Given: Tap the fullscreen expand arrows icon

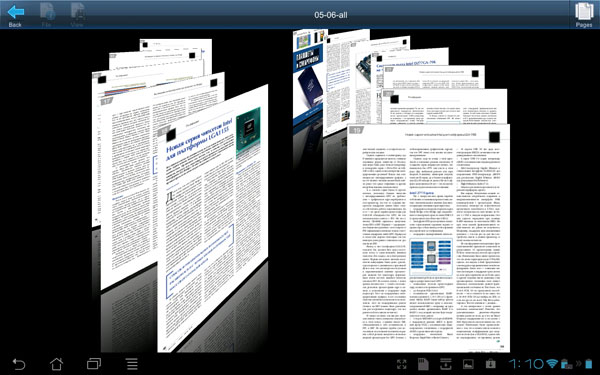Looking at the screenshot, I should coord(401,364).
